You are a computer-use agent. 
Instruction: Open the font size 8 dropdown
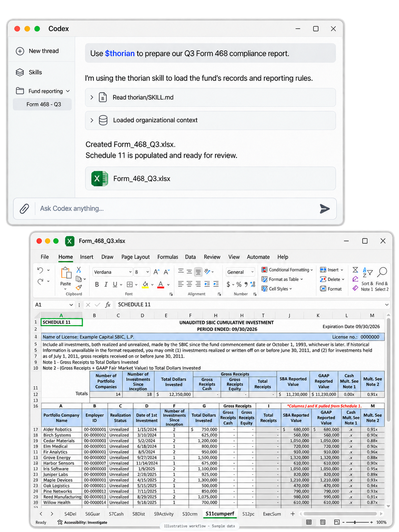(x=148, y=272)
